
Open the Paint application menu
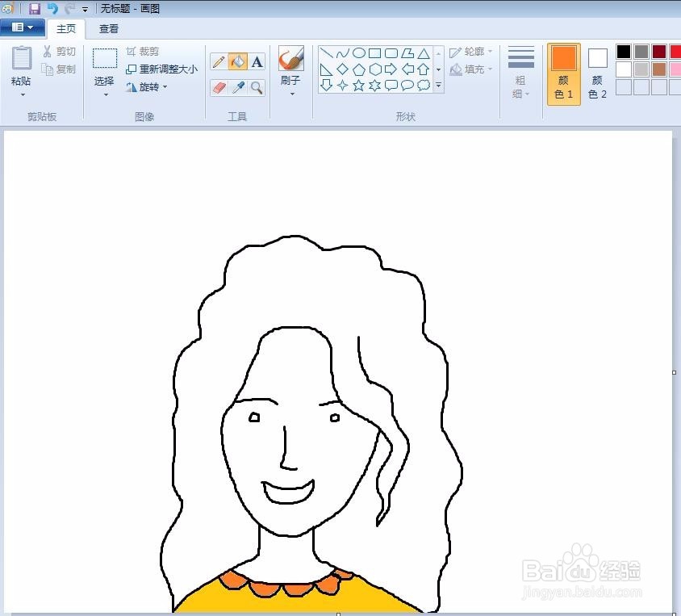pyautogui.click(x=23, y=27)
